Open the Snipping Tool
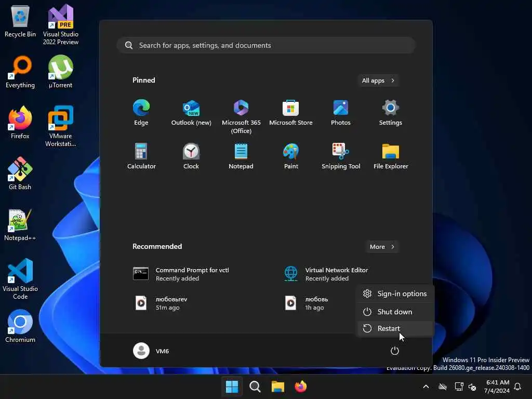 tap(341, 156)
